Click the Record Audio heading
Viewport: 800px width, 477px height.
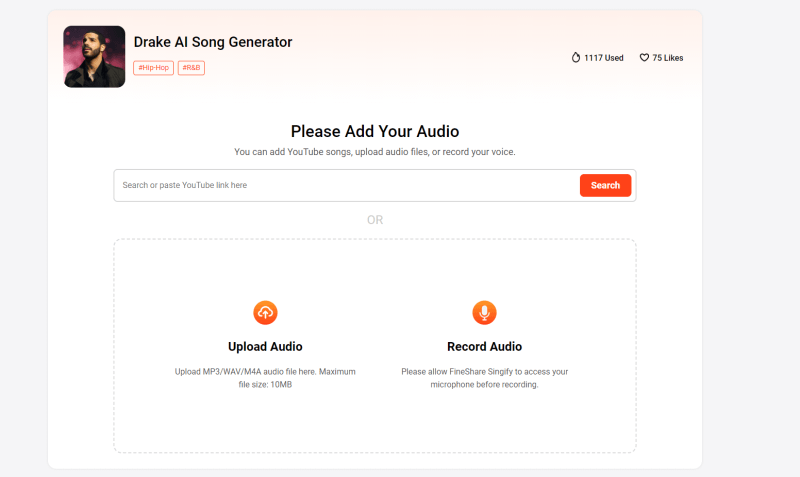(x=484, y=346)
